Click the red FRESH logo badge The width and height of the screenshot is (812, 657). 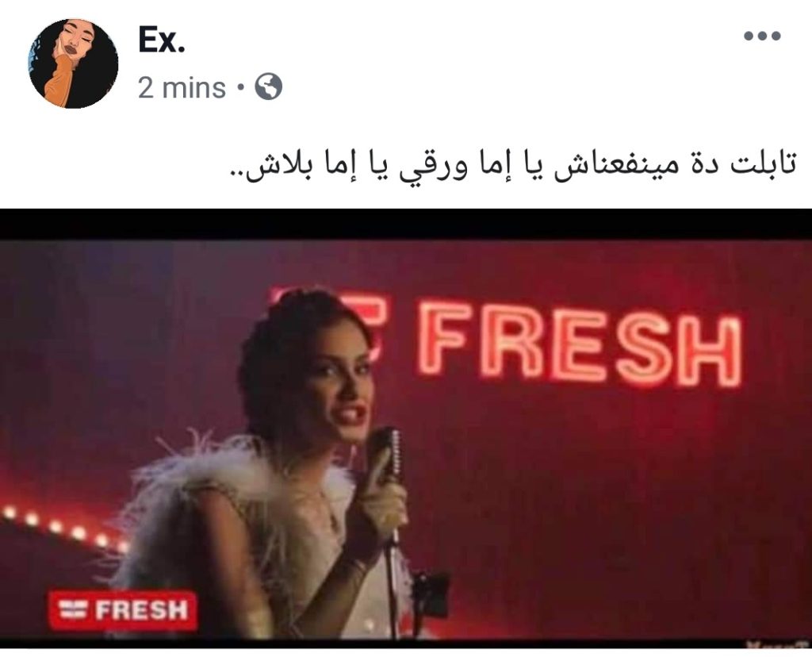(123, 610)
